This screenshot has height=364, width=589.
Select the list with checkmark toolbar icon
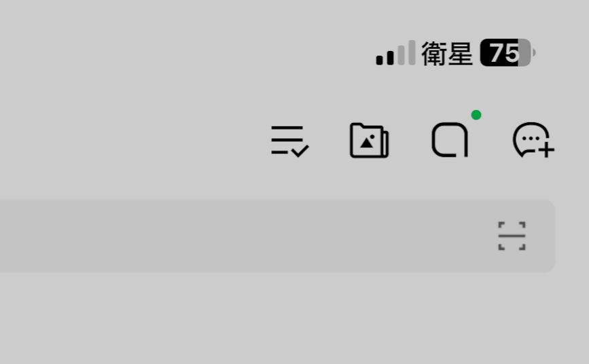click(x=289, y=141)
